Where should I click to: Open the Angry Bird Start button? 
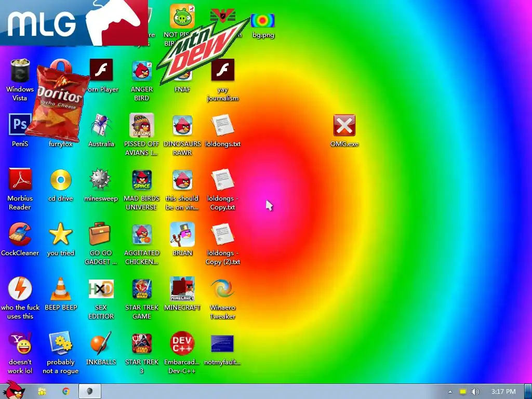pyautogui.click(x=13, y=390)
